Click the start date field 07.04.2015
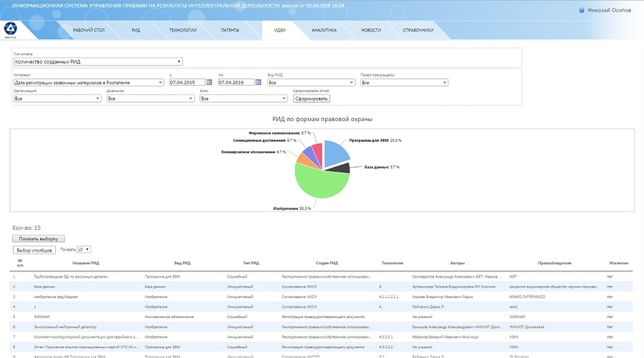Viewport: 644px width, 358px height. pos(186,82)
